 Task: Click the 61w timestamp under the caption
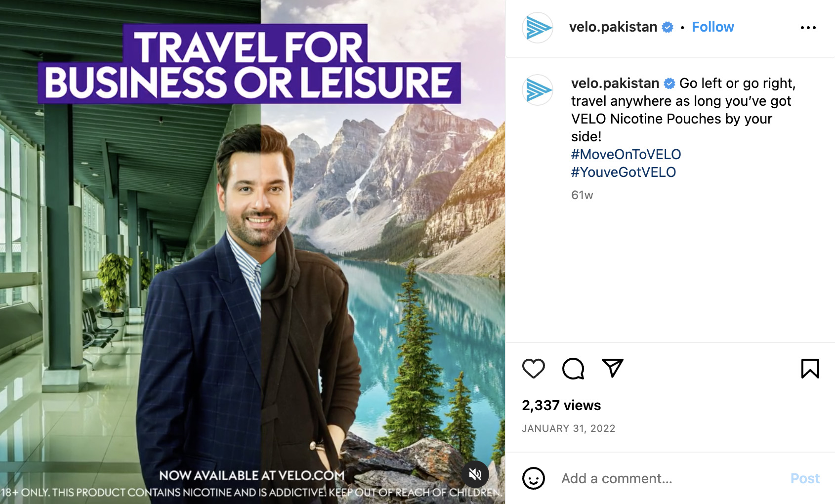point(582,195)
